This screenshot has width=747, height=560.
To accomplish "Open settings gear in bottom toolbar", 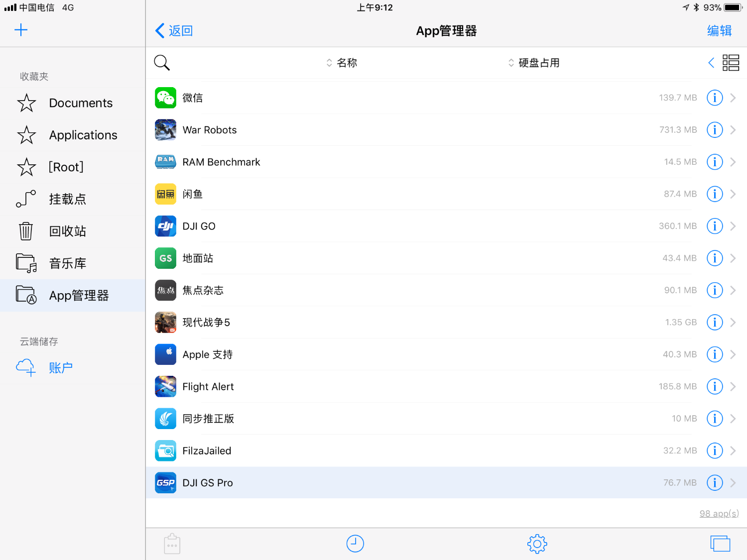I will pos(537,544).
